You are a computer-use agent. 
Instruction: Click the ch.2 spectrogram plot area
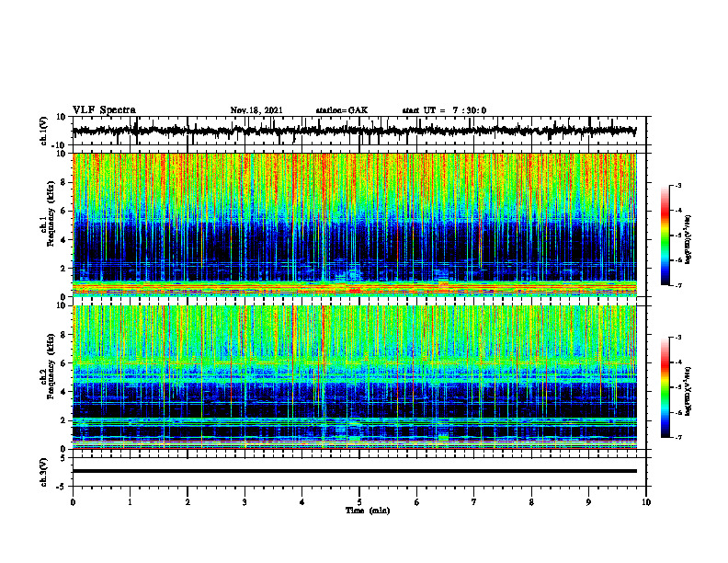point(354,377)
